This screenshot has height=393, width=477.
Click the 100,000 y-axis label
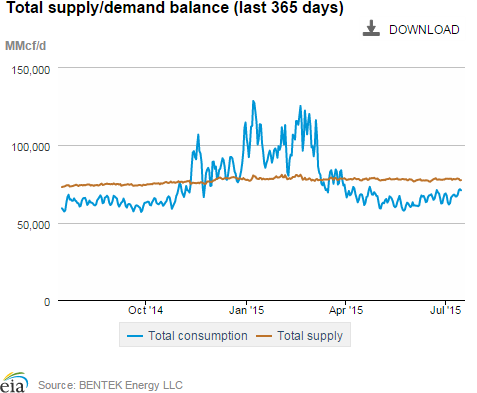coord(31,147)
